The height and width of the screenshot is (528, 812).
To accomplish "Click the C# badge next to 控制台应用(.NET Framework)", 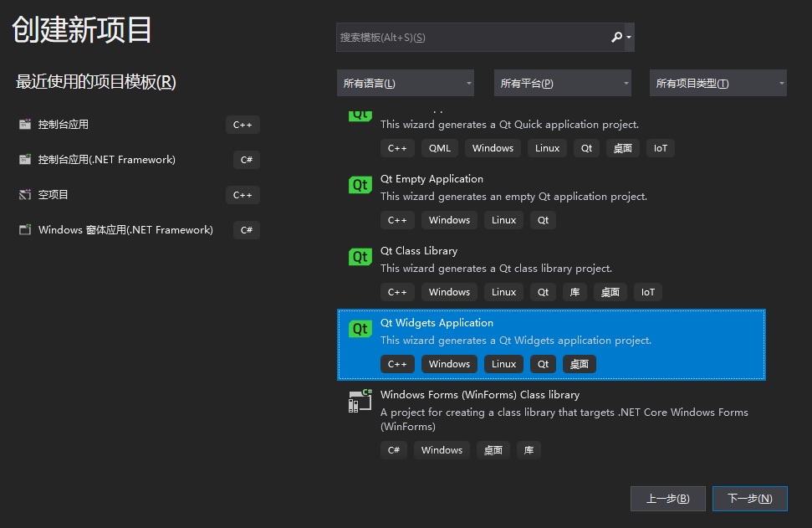I will pyautogui.click(x=247, y=160).
